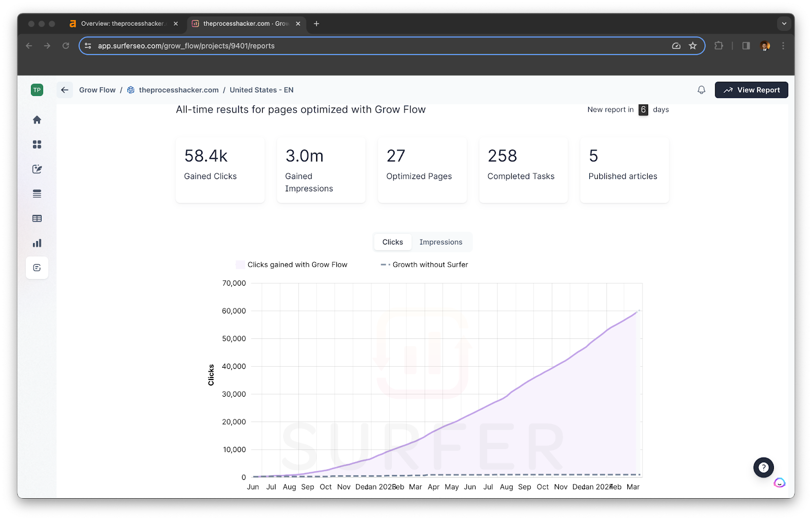Click the 58.4k Gained Clicks card
This screenshot has width=812, height=520.
click(x=220, y=170)
